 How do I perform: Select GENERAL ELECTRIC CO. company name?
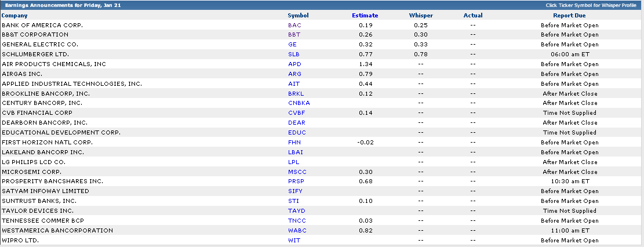point(40,45)
